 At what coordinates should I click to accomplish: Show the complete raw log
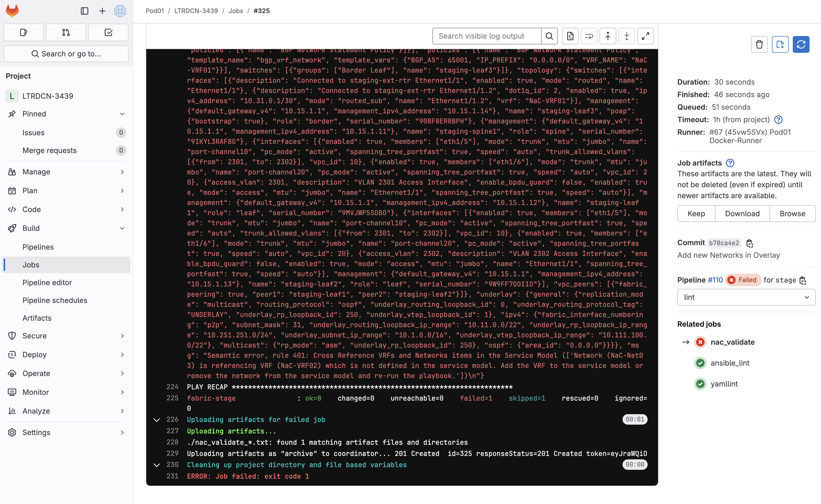click(570, 36)
